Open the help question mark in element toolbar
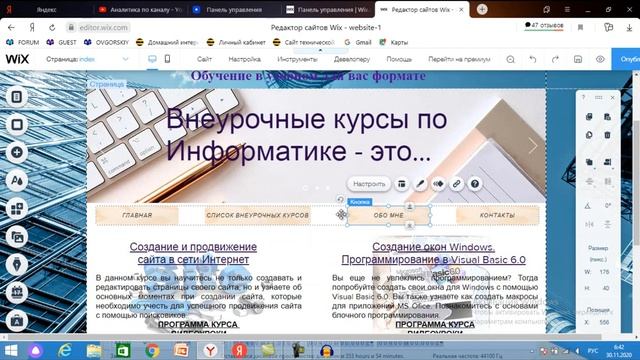Viewport: 640px width, 360px height. tap(475, 184)
